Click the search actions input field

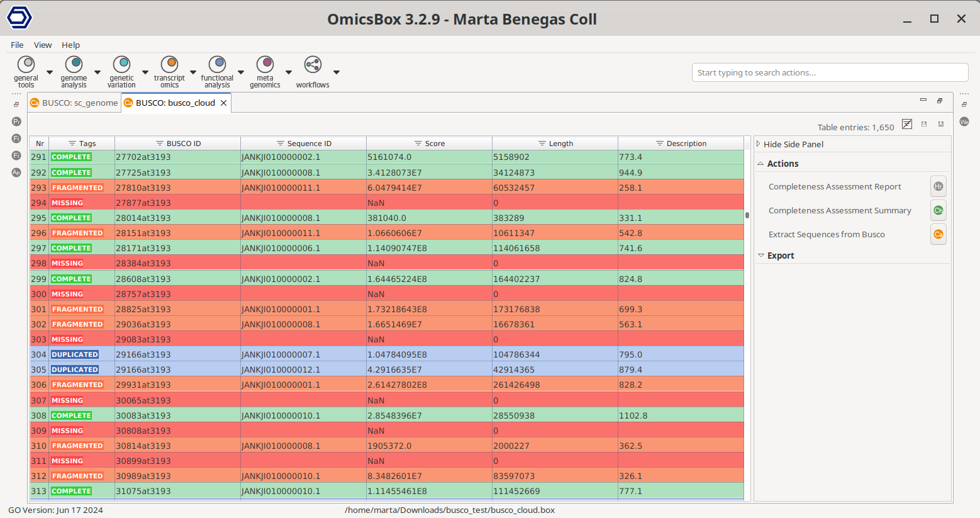point(829,73)
